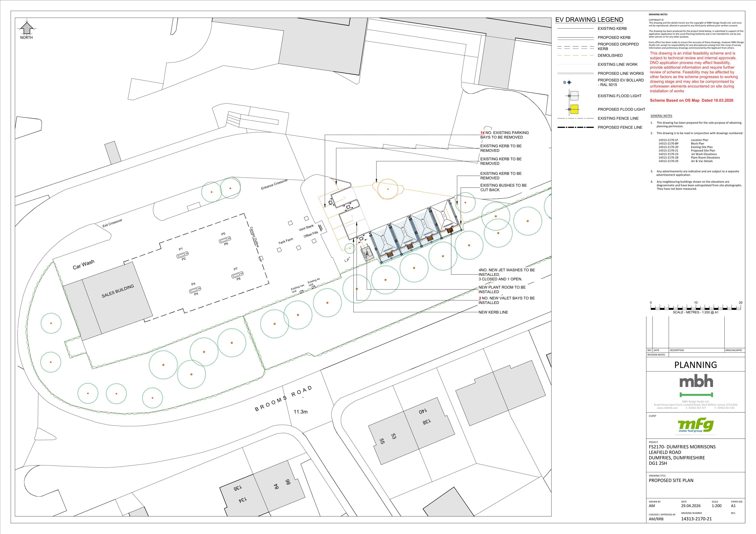This screenshot has width=756, height=534.
Task: Select the drawing number 14313-2170-21
Action: tap(696, 519)
